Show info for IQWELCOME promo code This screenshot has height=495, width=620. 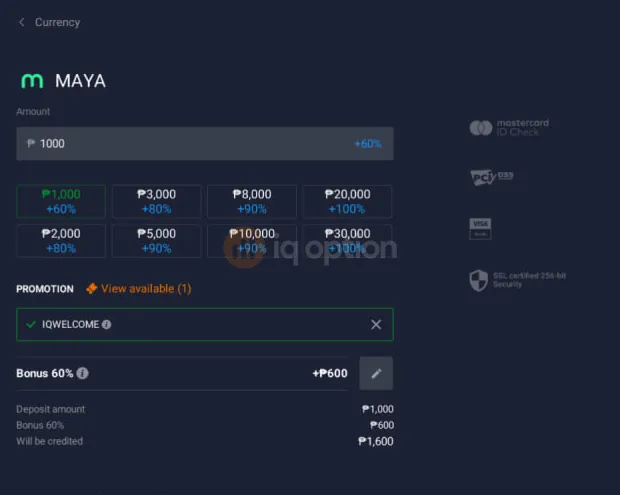click(106, 325)
